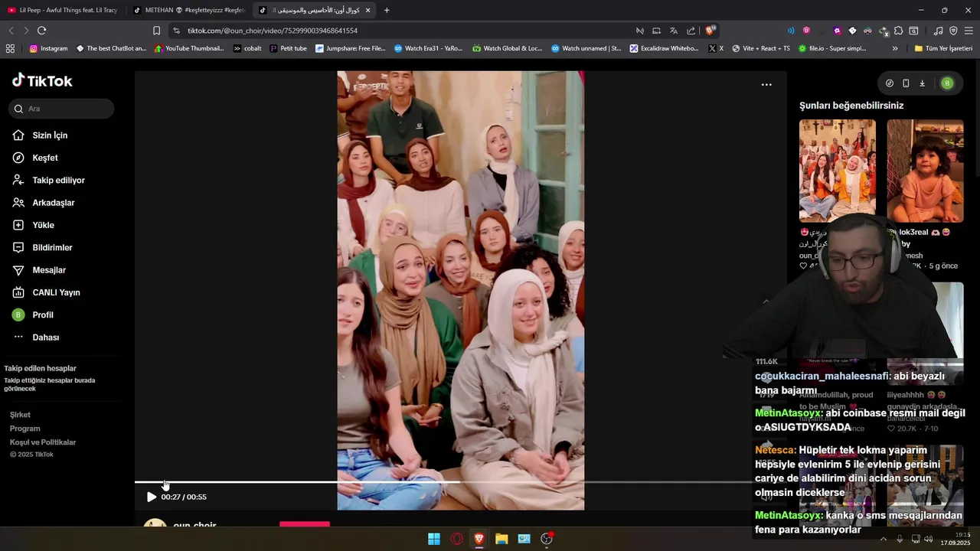The width and height of the screenshot is (980, 551).
Task: Play the paused TikTok video
Action: click(151, 497)
